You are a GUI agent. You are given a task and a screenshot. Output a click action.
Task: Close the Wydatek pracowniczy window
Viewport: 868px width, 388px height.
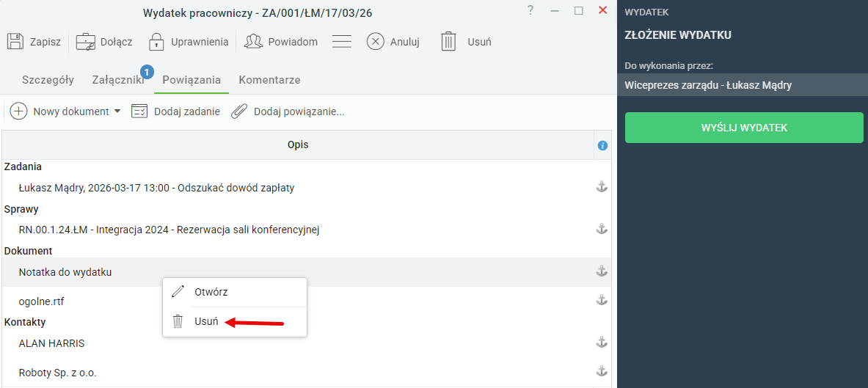point(603,10)
